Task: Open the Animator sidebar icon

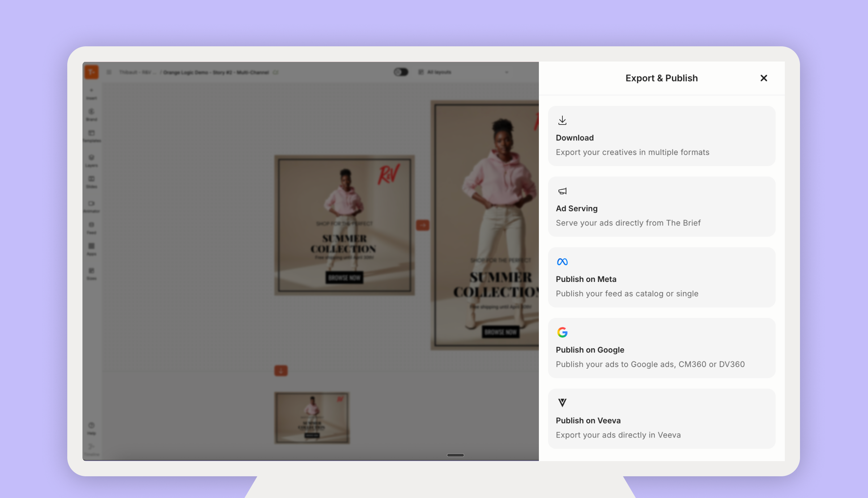Action: (92, 206)
